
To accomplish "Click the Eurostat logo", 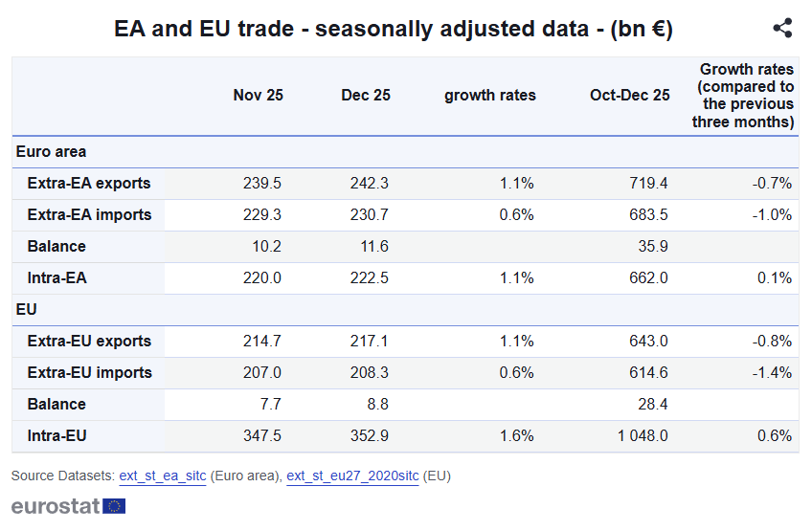I will coord(68,506).
